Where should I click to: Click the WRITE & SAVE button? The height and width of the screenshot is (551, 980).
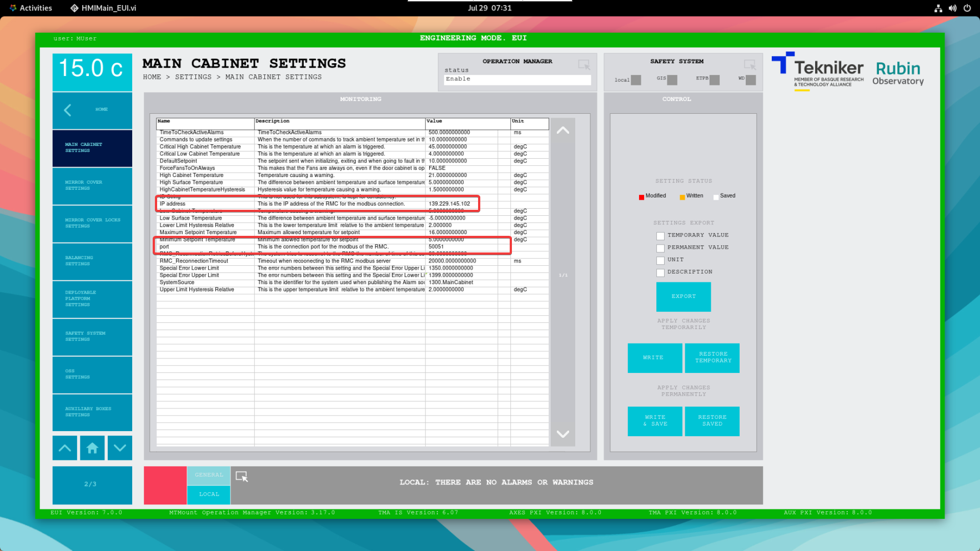655,421
